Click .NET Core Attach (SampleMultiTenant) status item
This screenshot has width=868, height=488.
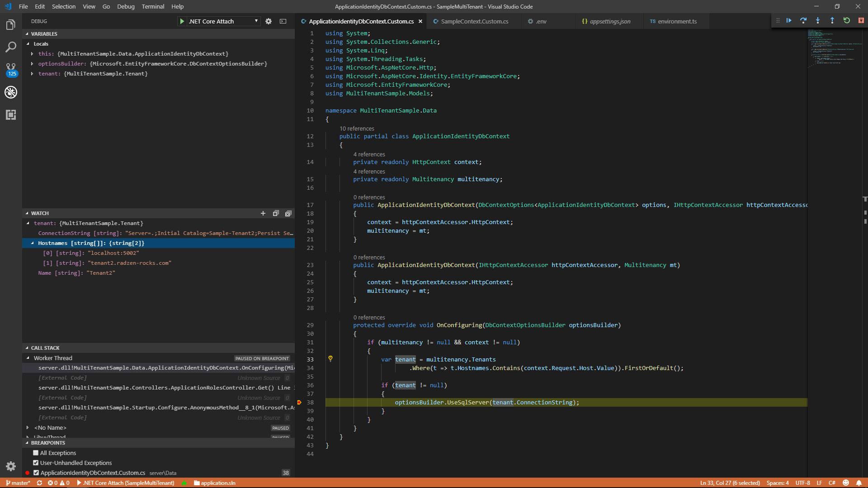126,483
